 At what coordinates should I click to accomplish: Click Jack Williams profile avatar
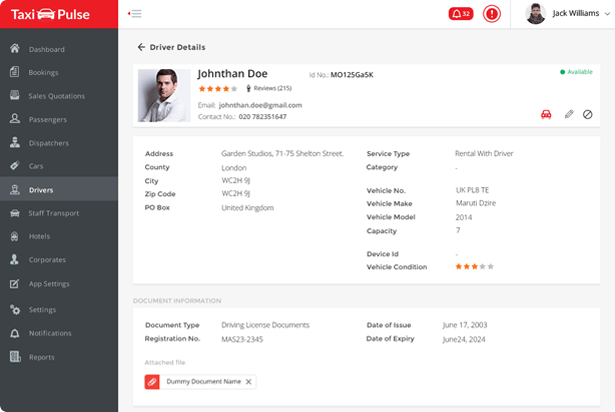click(x=535, y=14)
